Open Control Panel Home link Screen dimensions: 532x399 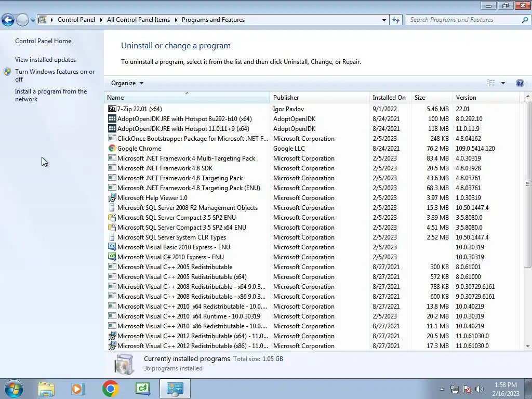pyautogui.click(x=43, y=41)
